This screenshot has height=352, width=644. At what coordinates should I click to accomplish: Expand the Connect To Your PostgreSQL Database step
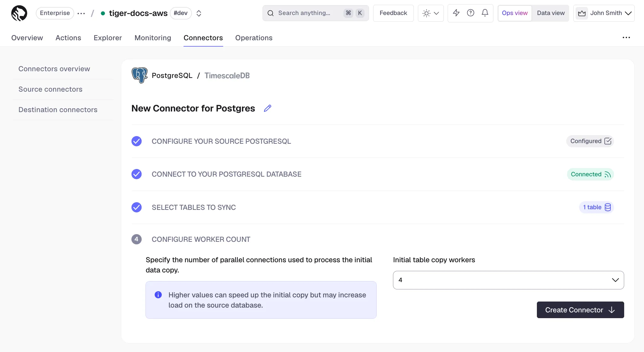(x=226, y=174)
